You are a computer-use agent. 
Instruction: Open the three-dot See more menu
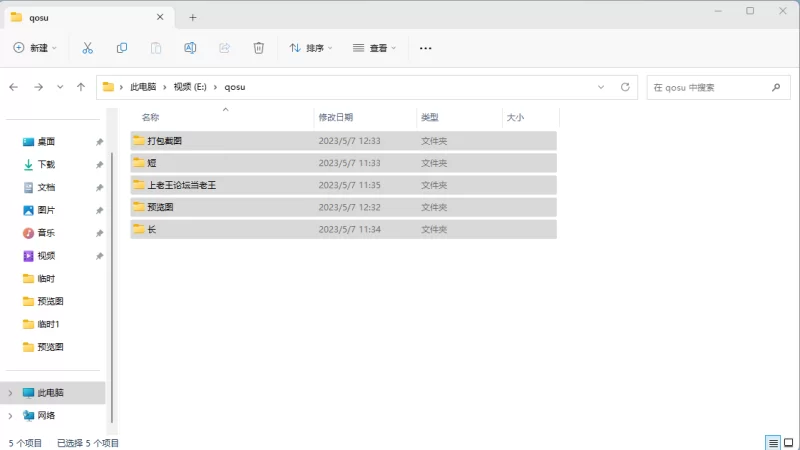pyautogui.click(x=425, y=48)
